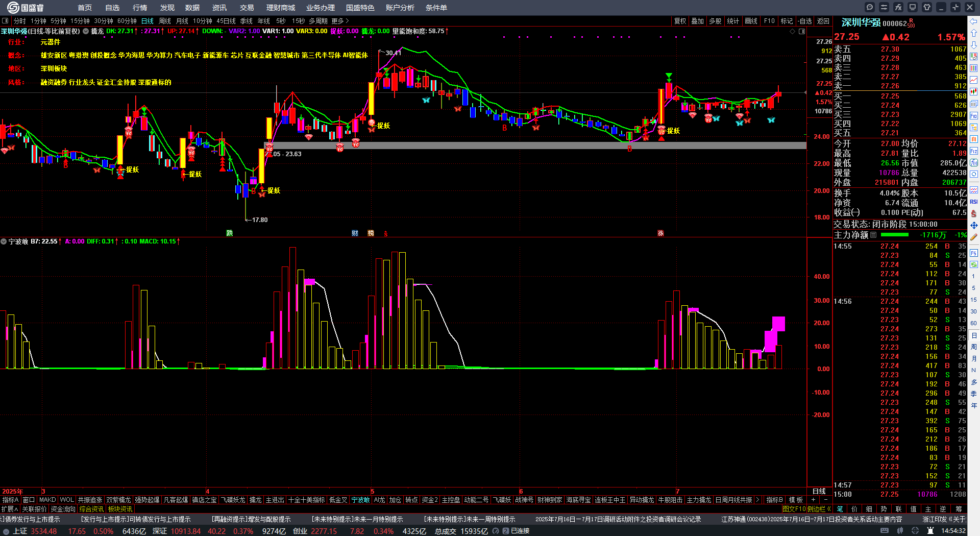Select the pencil drawing tool

pos(974,237)
